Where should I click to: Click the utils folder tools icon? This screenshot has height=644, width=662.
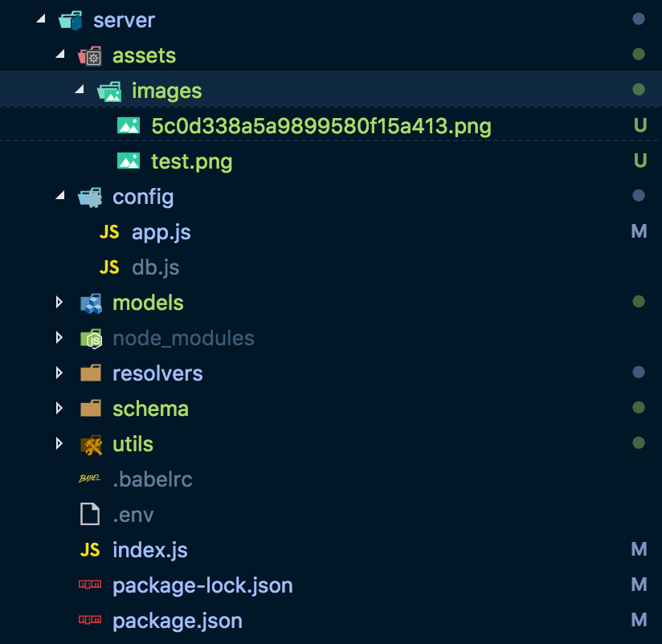coord(90,444)
